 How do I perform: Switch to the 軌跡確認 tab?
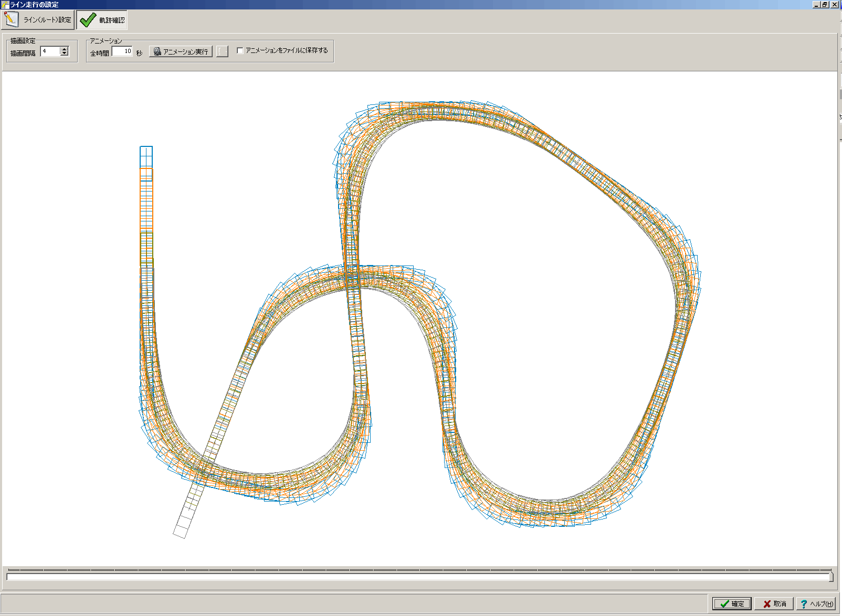click(x=102, y=20)
